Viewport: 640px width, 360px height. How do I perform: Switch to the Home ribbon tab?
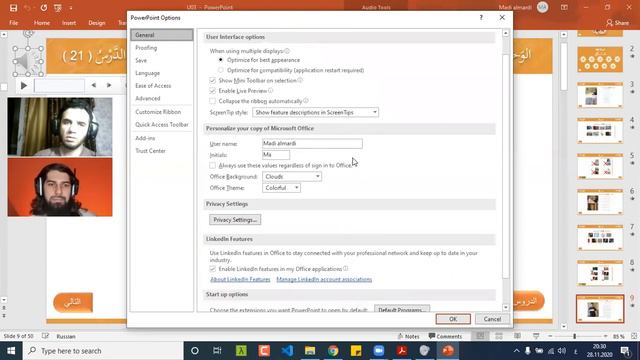click(x=42, y=23)
